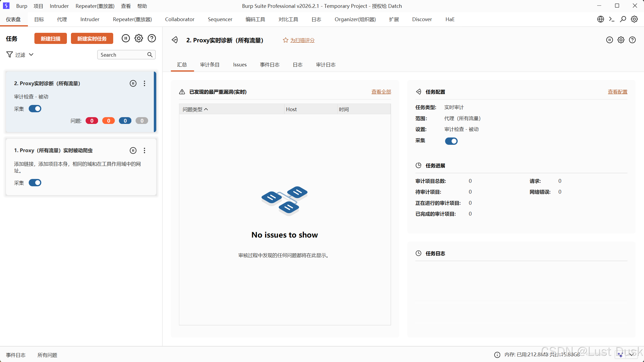Open more options for task 1 实时被动爬虫

coord(144,150)
